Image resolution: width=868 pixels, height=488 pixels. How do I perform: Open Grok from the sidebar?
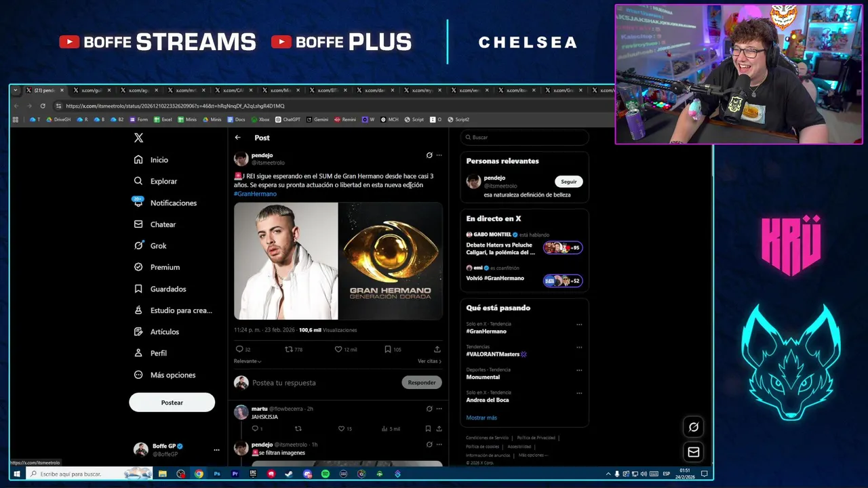150,245
